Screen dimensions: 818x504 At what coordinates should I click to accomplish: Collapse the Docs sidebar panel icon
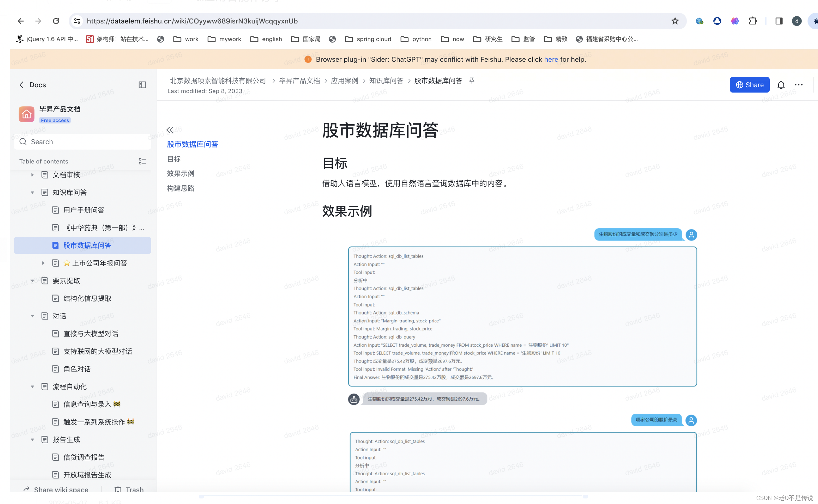pyautogui.click(x=142, y=85)
